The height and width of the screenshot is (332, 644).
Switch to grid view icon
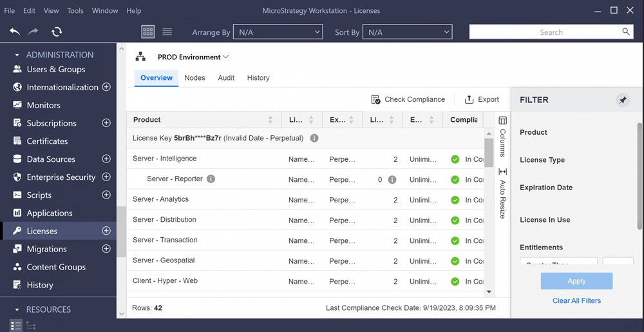(x=147, y=32)
